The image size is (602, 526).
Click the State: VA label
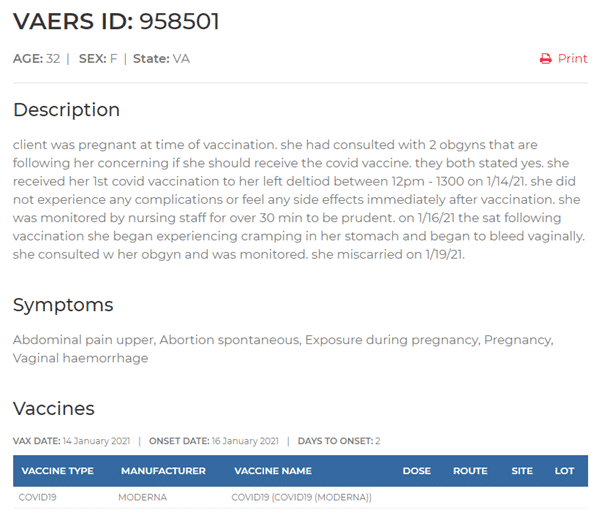(161, 59)
